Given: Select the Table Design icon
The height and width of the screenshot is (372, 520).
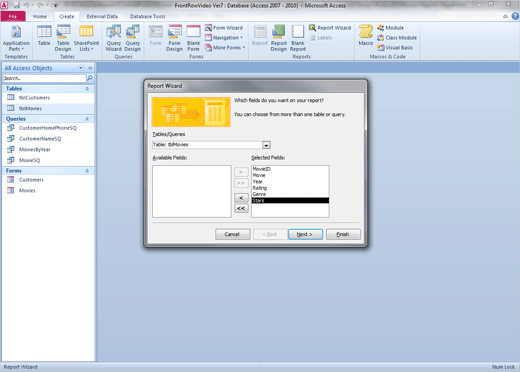Looking at the screenshot, I should click(x=63, y=38).
